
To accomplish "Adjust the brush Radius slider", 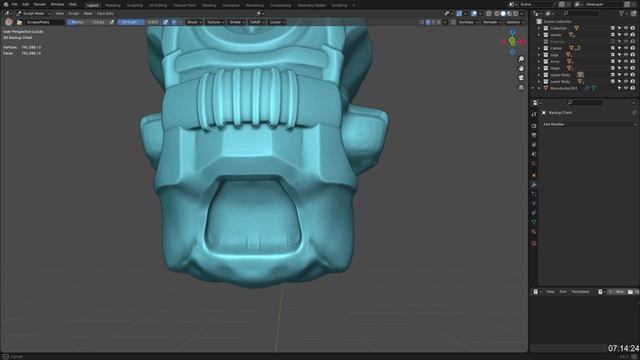I will coord(87,22).
